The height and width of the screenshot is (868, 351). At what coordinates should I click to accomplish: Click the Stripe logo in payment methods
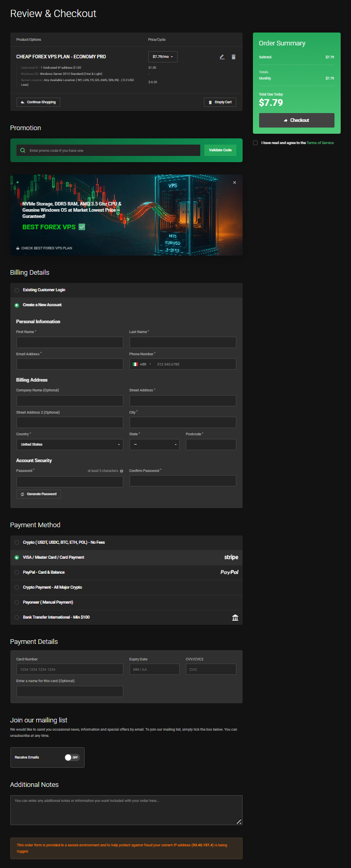[231, 557]
